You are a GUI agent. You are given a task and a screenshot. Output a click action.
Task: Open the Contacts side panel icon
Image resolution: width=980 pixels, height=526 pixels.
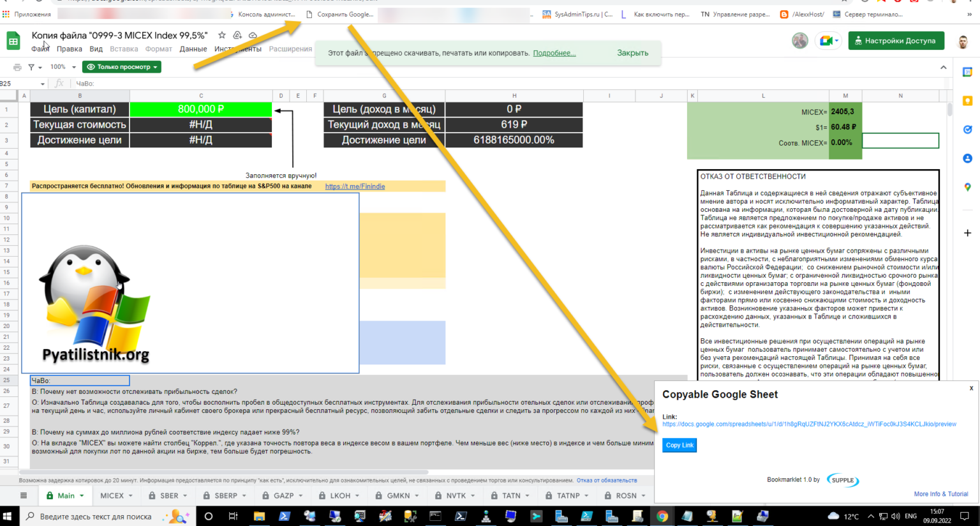tap(967, 158)
